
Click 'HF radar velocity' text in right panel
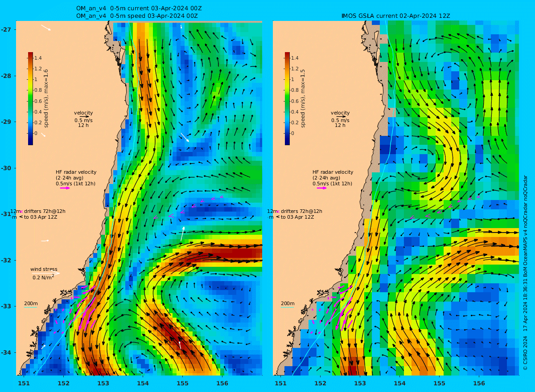click(333, 172)
